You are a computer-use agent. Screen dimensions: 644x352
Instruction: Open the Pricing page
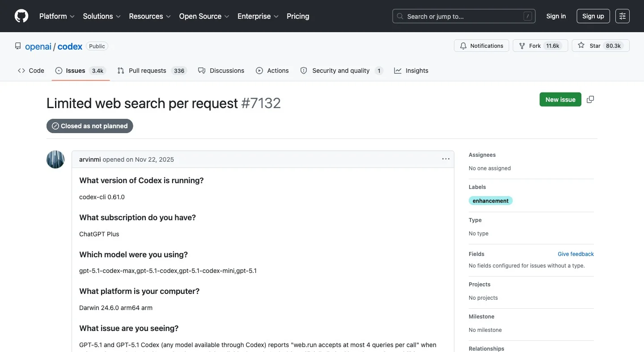(298, 16)
